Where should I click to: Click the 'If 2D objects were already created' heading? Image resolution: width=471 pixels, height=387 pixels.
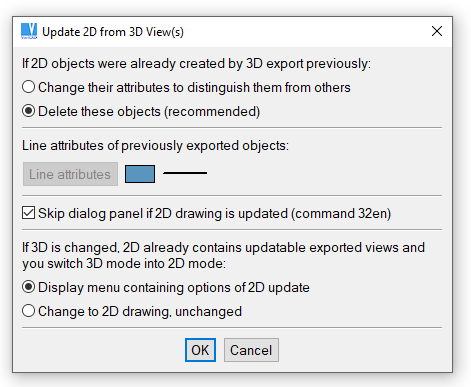(196, 64)
